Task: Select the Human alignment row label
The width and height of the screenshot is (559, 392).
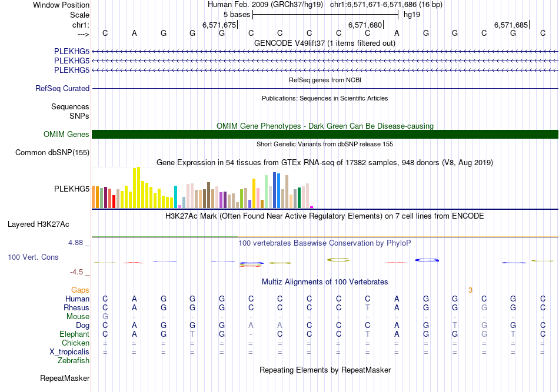Action: 77,299
